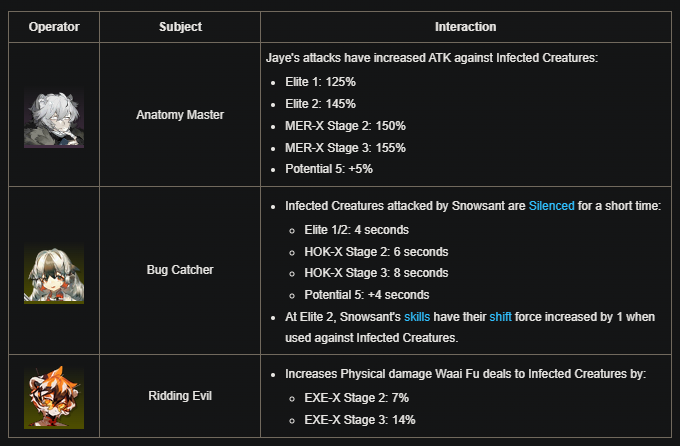680x446 pixels.
Task: Click the MER-X Stage 3: 155% entry
Action: click(345, 148)
